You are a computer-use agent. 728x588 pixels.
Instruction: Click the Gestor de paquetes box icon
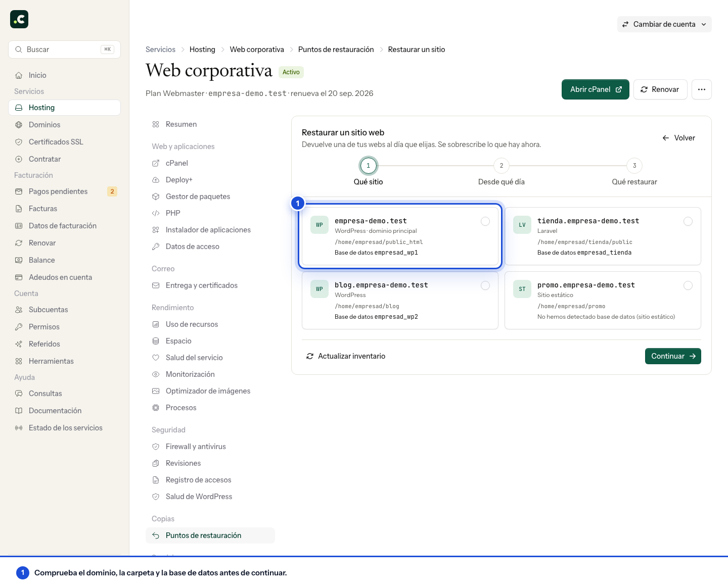[x=156, y=197]
